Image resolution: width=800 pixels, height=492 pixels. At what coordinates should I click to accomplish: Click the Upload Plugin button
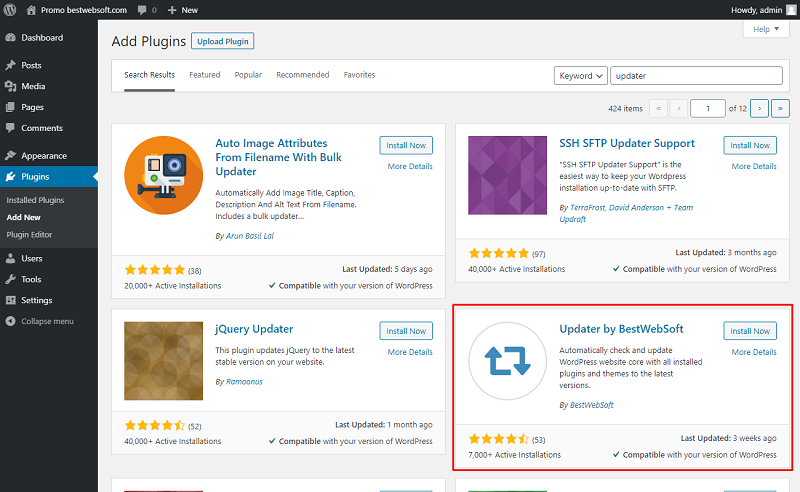[x=222, y=41]
